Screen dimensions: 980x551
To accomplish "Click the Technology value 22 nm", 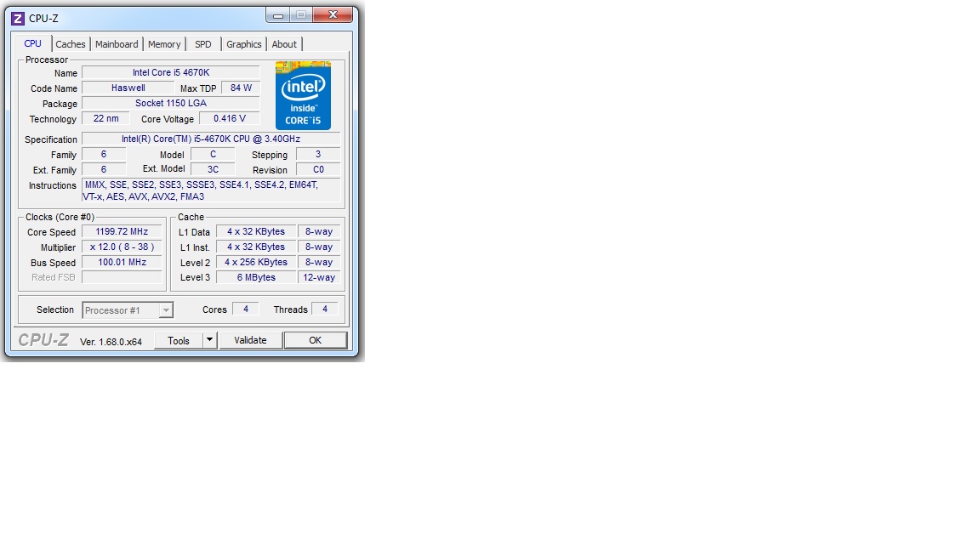I will (x=105, y=118).
